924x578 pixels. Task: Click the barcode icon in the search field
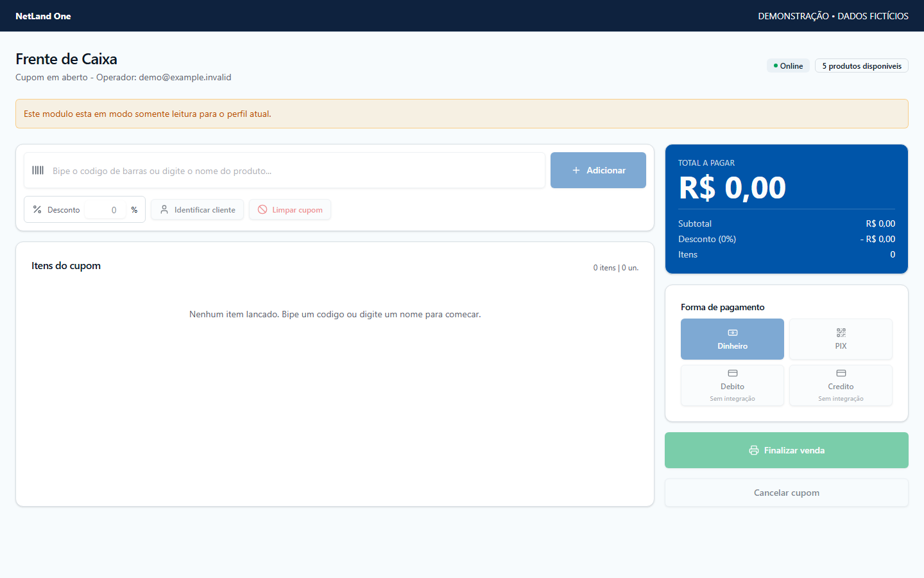point(38,170)
